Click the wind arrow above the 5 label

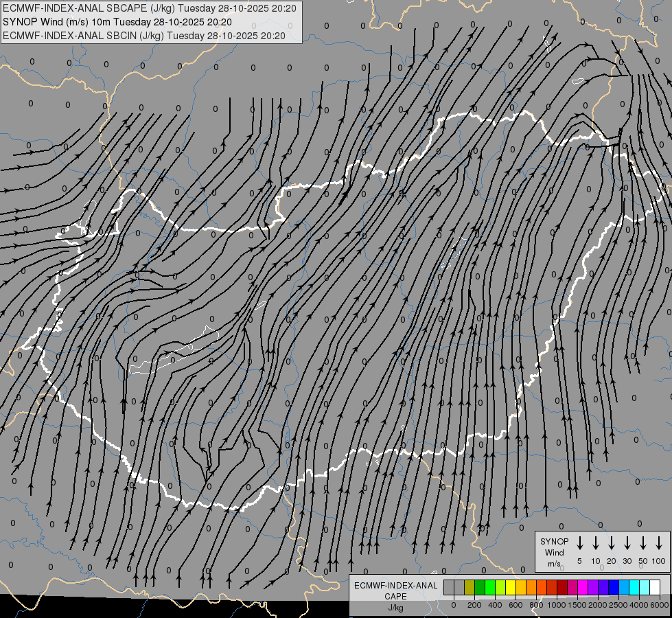[x=579, y=542]
